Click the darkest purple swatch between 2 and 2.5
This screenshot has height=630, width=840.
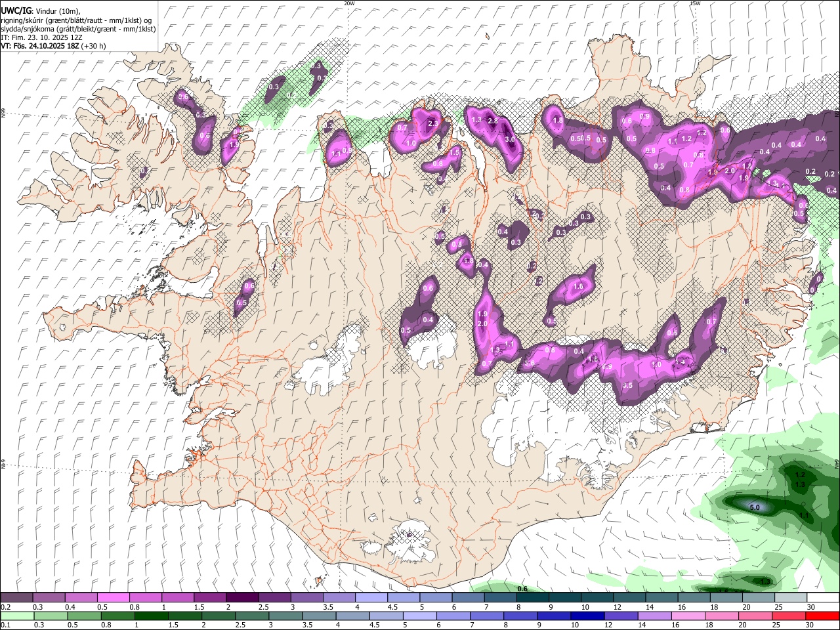point(242,597)
